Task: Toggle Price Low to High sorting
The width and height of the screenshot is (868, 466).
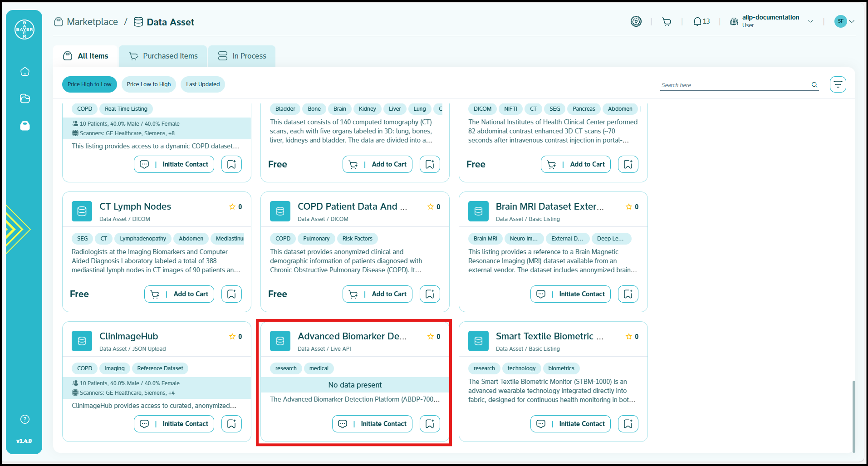Action: click(x=148, y=84)
